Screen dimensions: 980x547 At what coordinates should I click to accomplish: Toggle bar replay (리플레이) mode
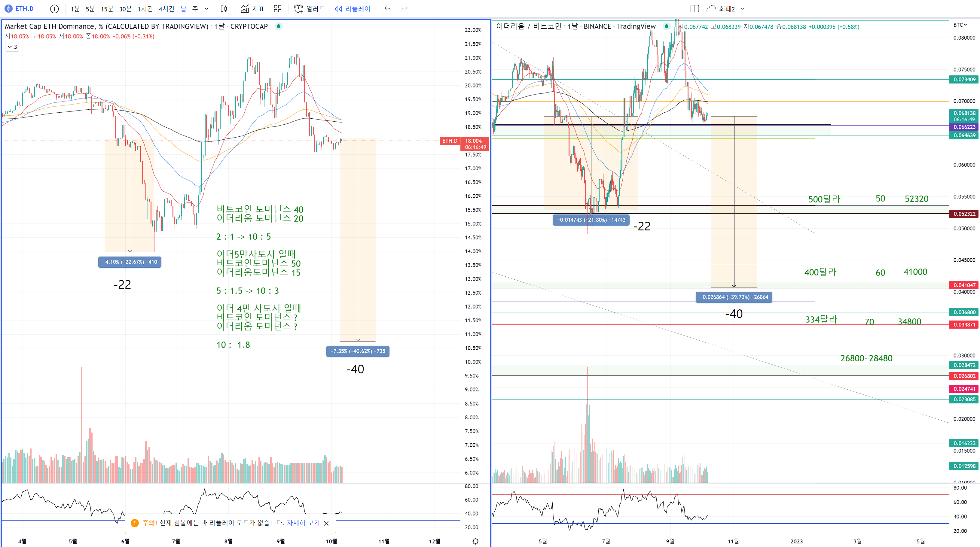pos(352,9)
